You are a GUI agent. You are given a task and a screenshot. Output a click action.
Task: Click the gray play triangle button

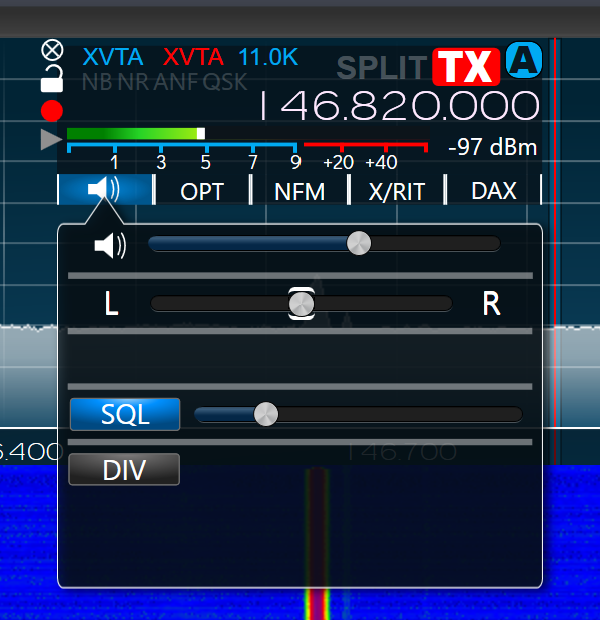[51, 139]
